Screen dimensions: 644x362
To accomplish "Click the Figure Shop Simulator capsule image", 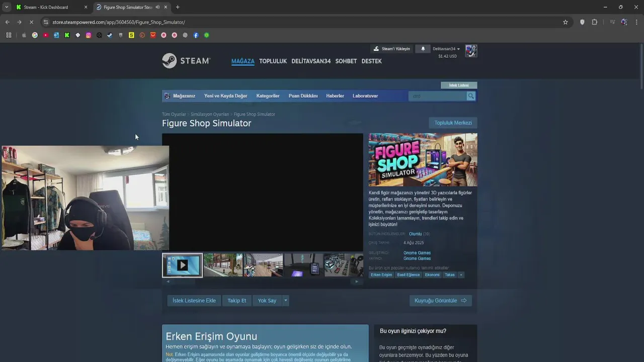I will (423, 160).
